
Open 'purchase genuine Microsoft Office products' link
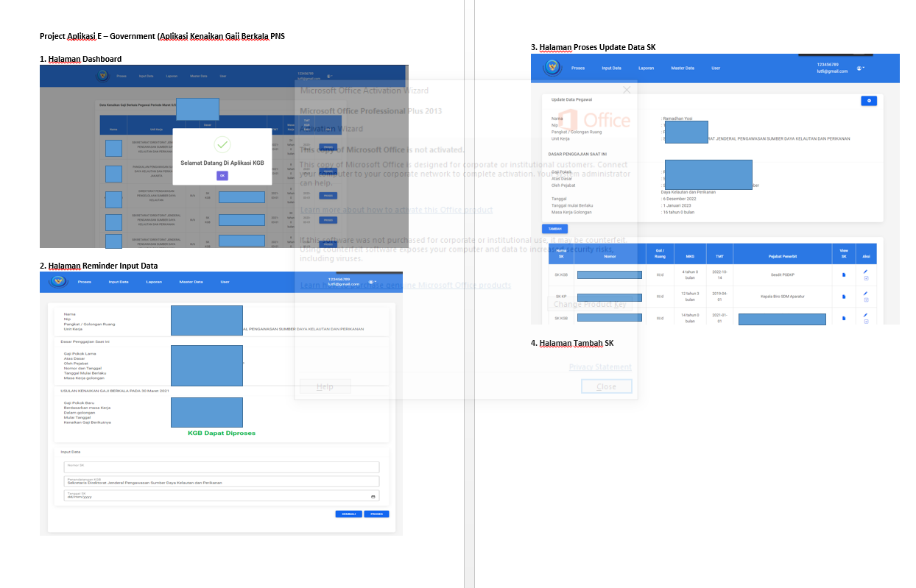[406, 285]
